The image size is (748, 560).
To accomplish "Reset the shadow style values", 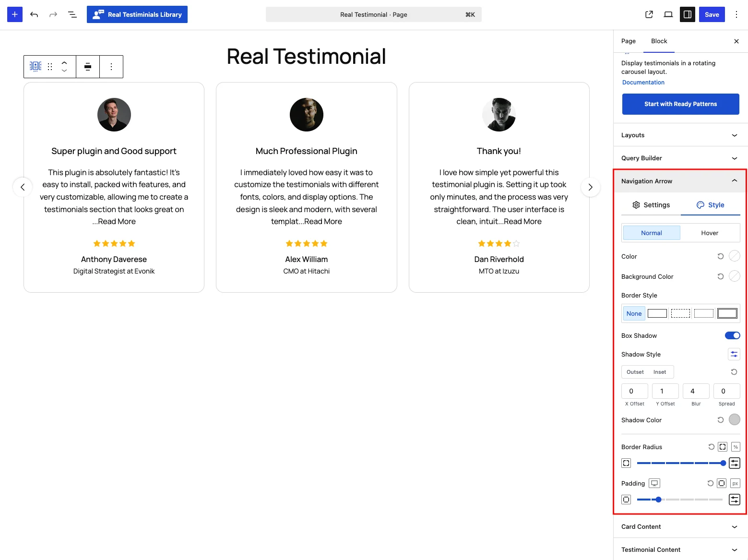I will tap(734, 372).
